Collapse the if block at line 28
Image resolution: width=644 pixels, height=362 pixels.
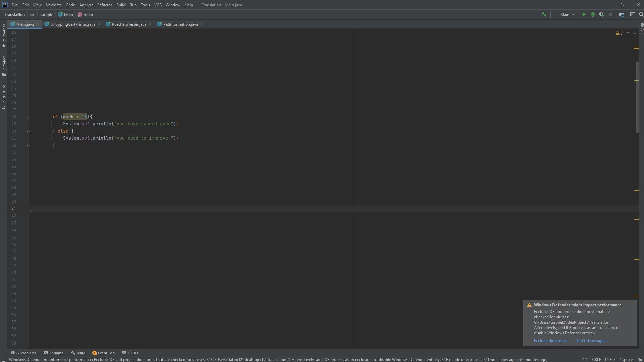[29, 117]
